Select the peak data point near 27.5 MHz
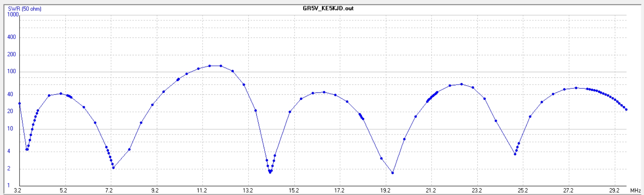This screenshot has height=195, width=644. pyautogui.click(x=576, y=88)
